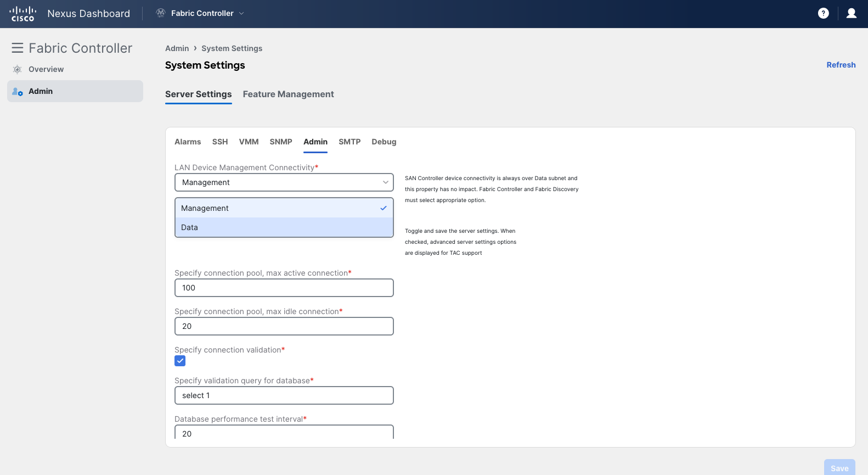Click the Save button
This screenshot has width=868, height=475.
[839, 467]
